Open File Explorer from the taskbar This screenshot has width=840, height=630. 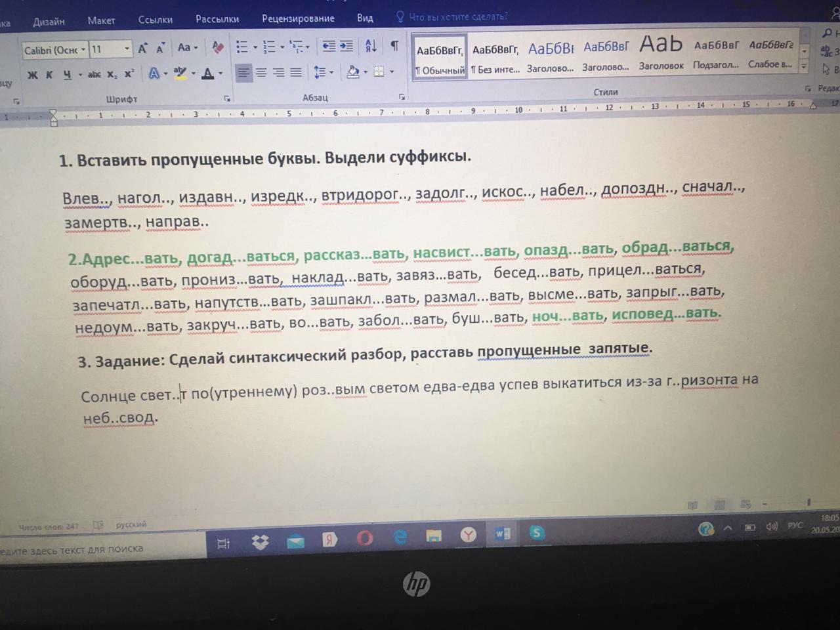click(x=434, y=535)
